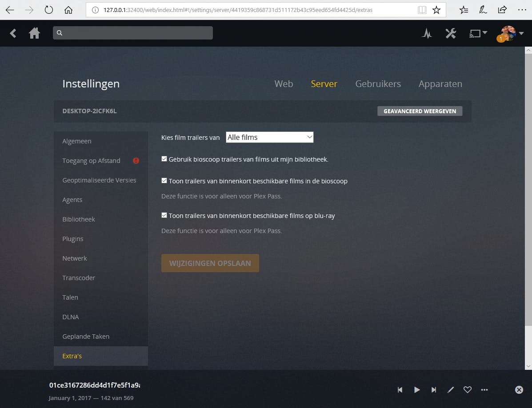
Task: Toggle trailers op blu-ray checkbox
Action: [x=164, y=215]
